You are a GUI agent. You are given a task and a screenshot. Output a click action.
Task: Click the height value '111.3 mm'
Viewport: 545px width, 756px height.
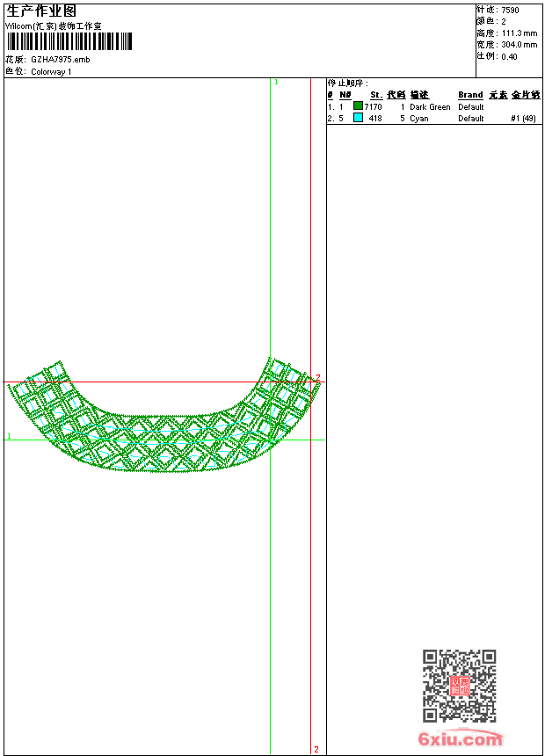(520, 33)
